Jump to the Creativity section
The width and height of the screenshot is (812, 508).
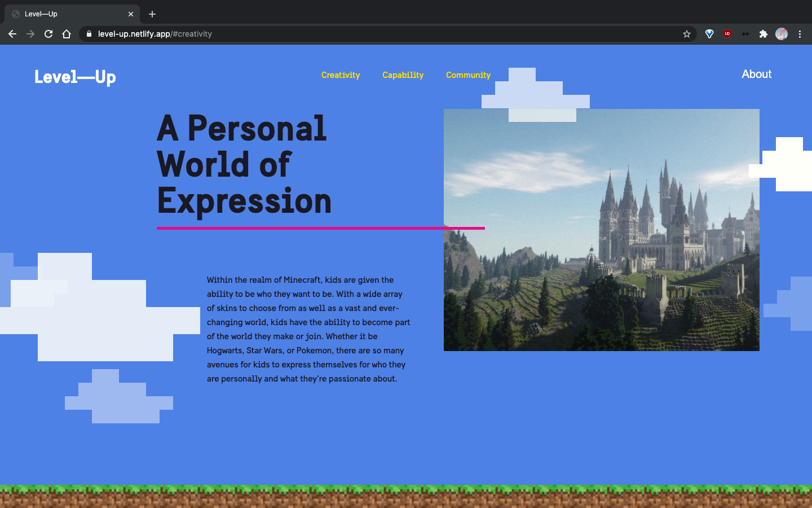coord(341,75)
